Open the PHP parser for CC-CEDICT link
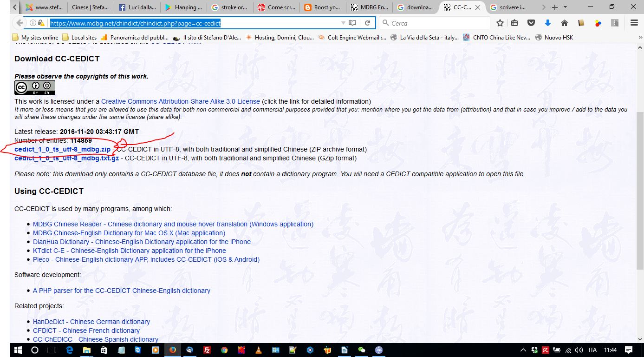 pyautogui.click(x=122, y=291)
